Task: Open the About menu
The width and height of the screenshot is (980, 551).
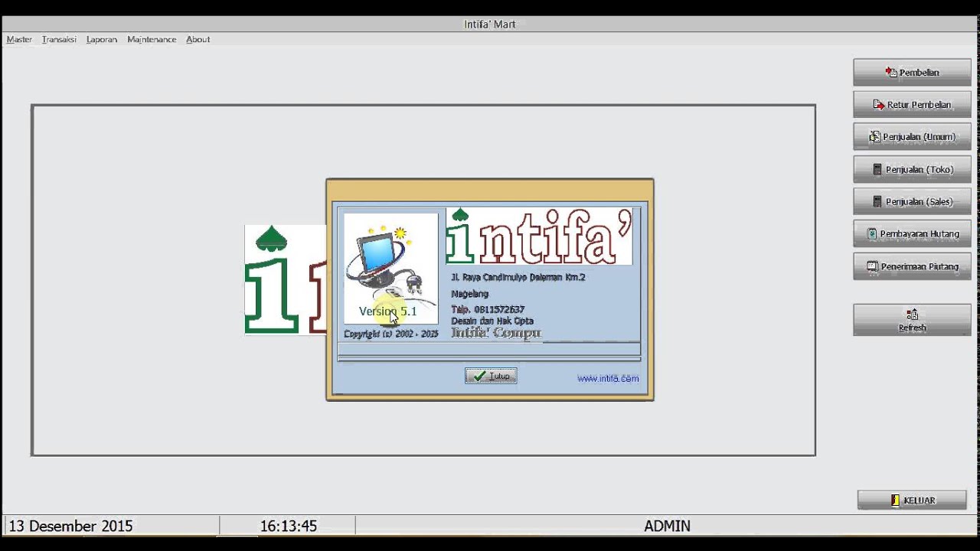Action: tap(198, 39)
